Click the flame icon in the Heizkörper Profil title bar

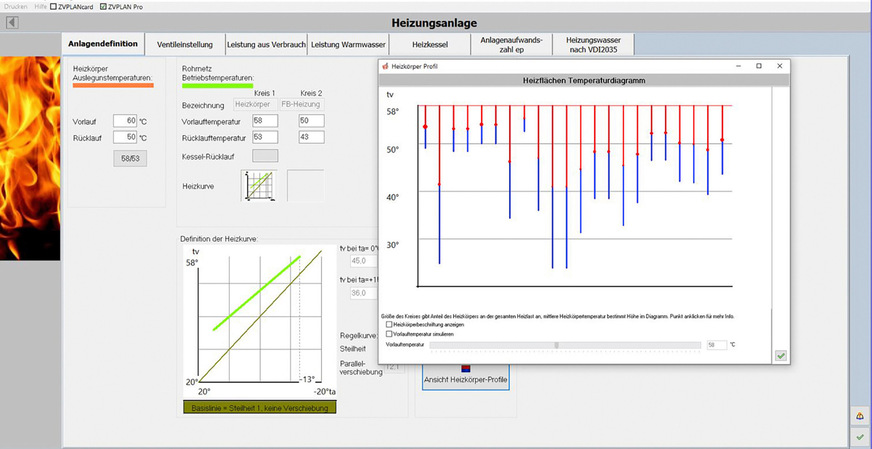[x=385, y=66]
